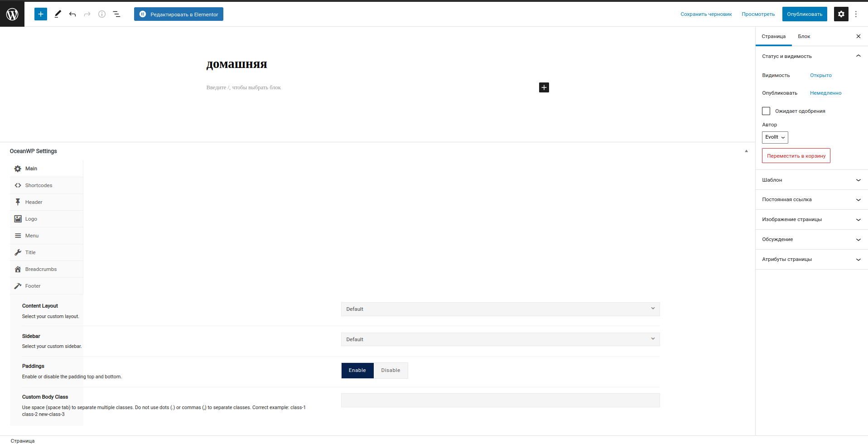The image size is (868, 444).
Task: Change visibility via Открыто link
Action: point(820,75)
